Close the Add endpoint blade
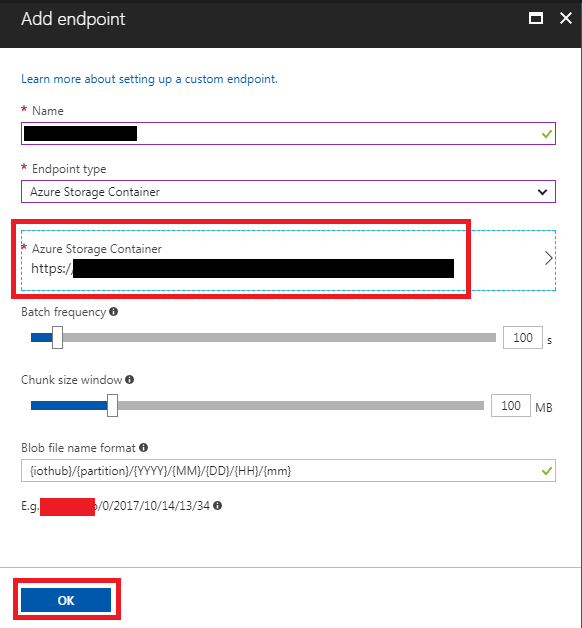The image size is (582, 628). click(566, 18)
